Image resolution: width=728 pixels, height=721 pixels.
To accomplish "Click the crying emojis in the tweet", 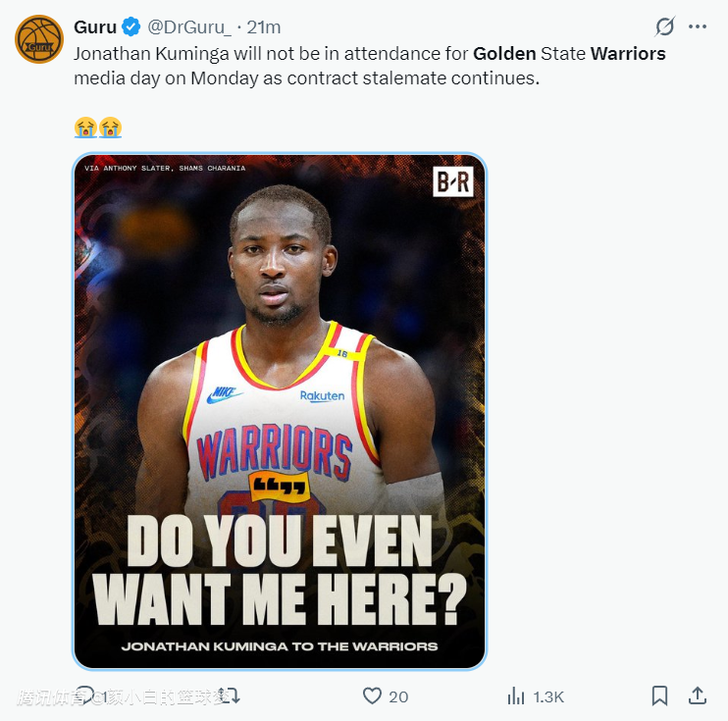I will pyautogui.click(x=97, y=127).
